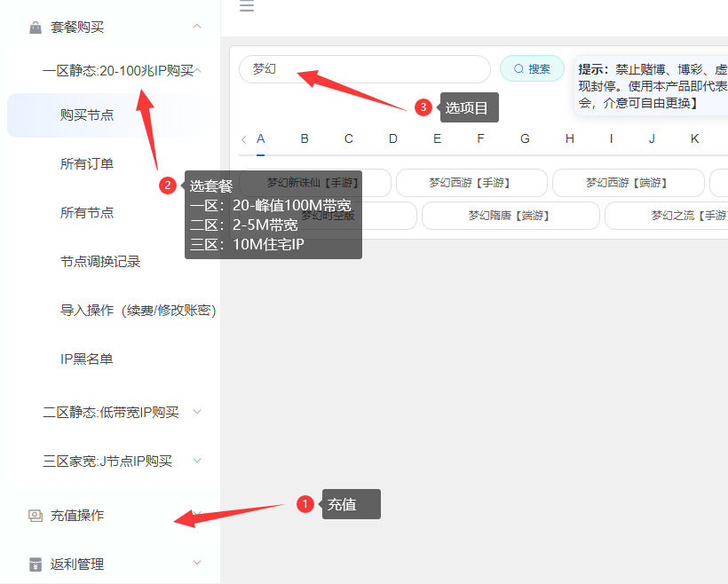Choose project 梦幻西游【端游】
The width and height of the screenshot is (728, 584).
629,183
